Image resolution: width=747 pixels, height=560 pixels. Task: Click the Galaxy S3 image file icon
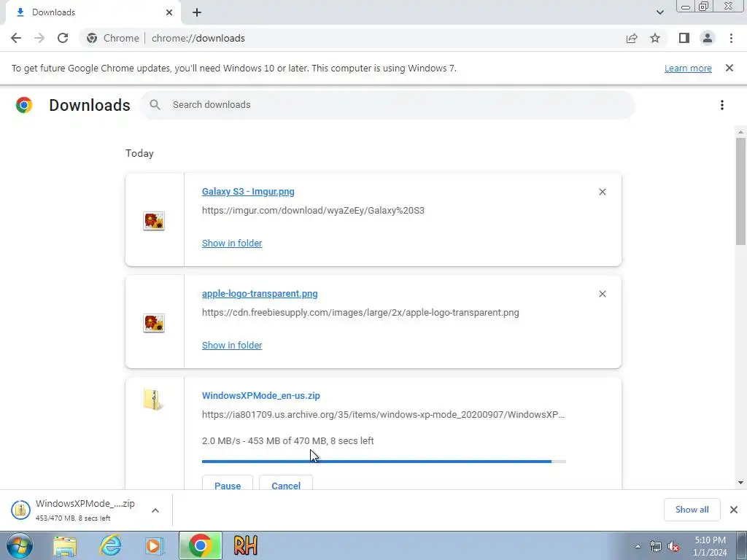point(154,221)
